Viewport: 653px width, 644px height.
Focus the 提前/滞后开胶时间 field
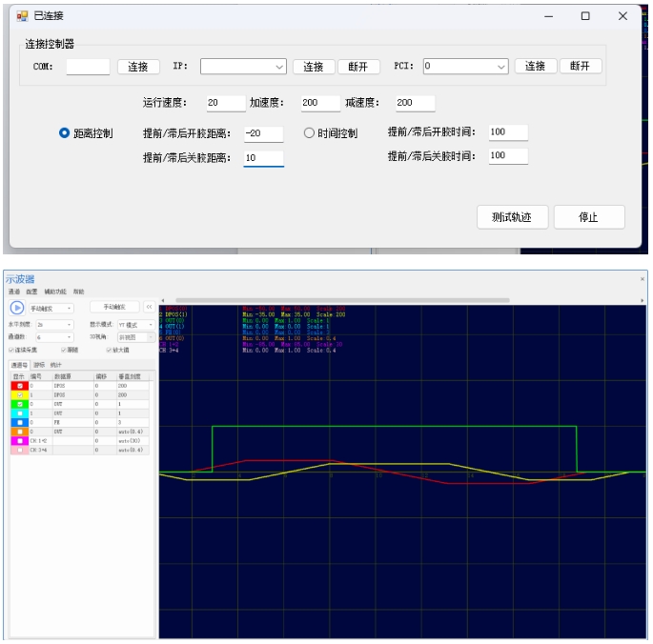[508, 132]
